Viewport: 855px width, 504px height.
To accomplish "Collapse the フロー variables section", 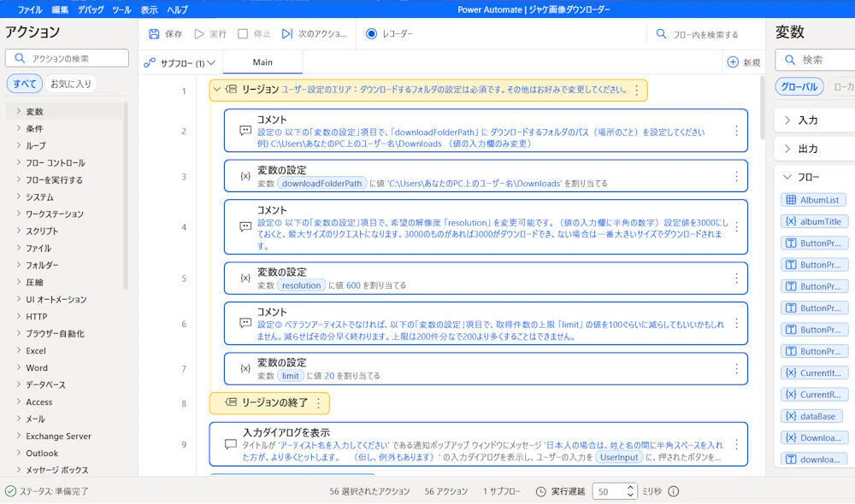I will (x=787, y=177).
